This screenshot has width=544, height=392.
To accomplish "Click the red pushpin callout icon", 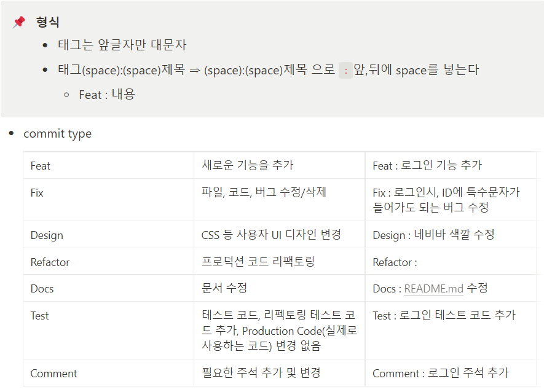I will coord(19,22).
